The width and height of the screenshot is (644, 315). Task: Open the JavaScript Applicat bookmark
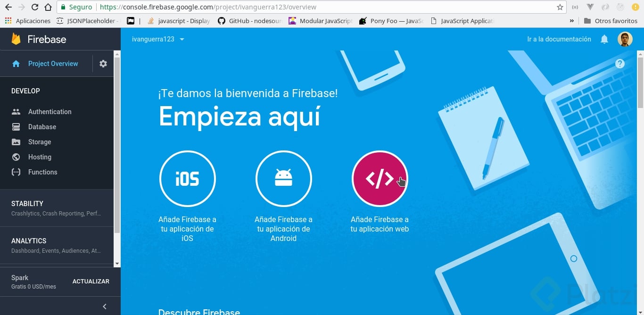462,21
